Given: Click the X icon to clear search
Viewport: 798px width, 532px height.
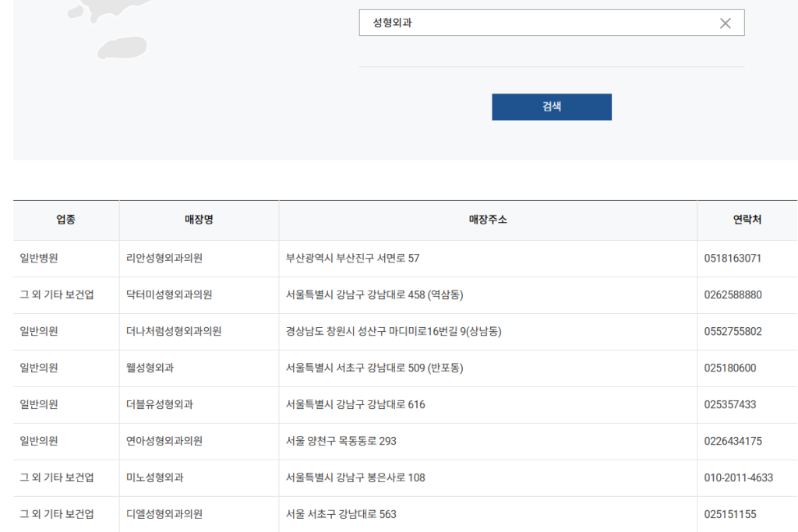Looking at the screenshot, I should pos(725,23).
